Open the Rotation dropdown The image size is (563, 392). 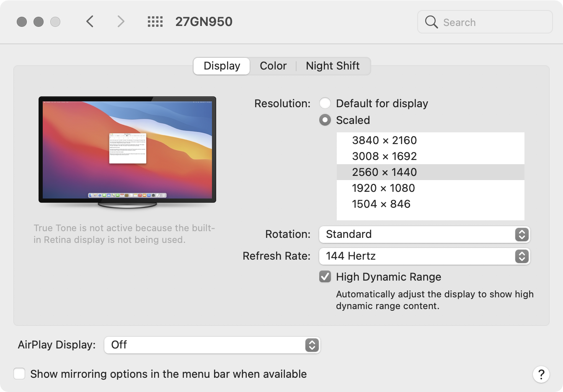click(425, 234)
